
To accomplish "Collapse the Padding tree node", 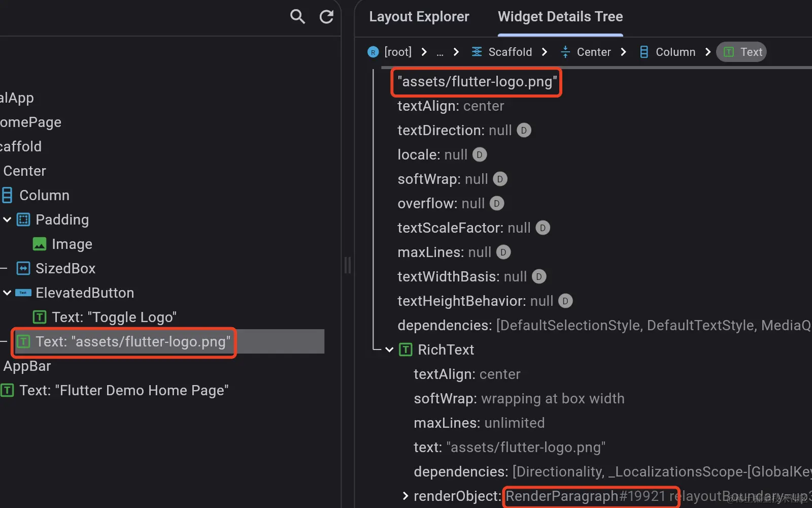I will point(7,220).
